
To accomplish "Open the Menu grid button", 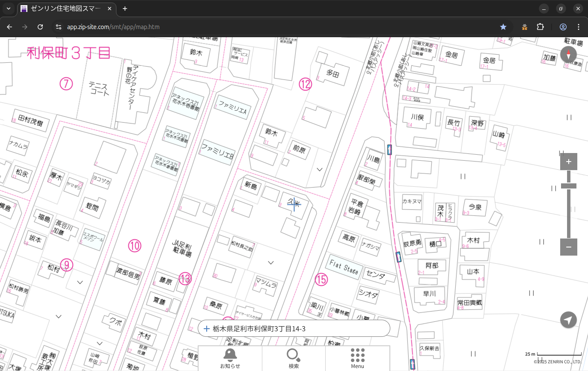I will point(357,358).
